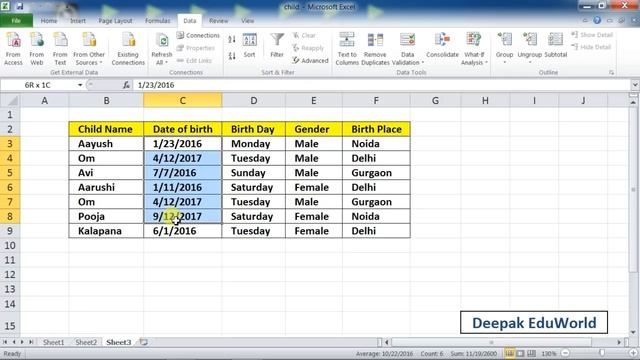The width and height of the screenshot is (640, 360).
Task: Open the From Access import tool
Action: click(13, 49)
